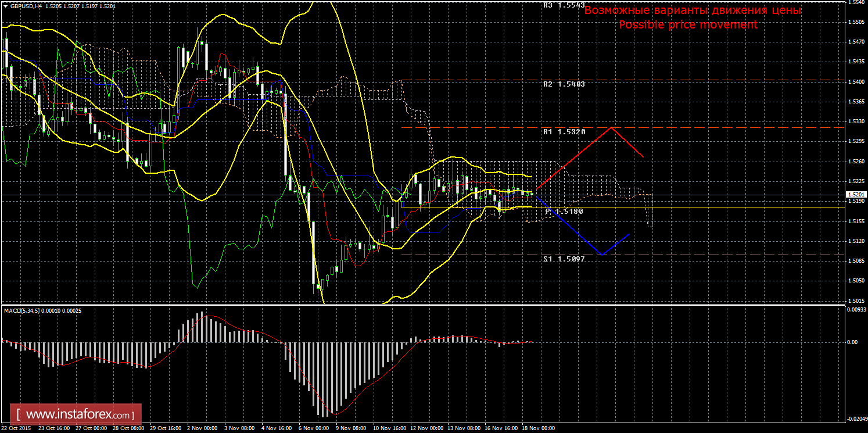Image resolution: width=868 pixels, height=433 pixels.
Task: Click the peak of the red projection line
Action: (611, 127)
